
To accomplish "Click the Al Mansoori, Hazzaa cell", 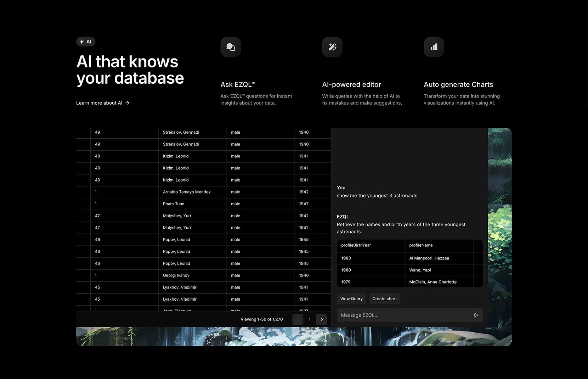I will pyautogui.click(x=439, y=258).
